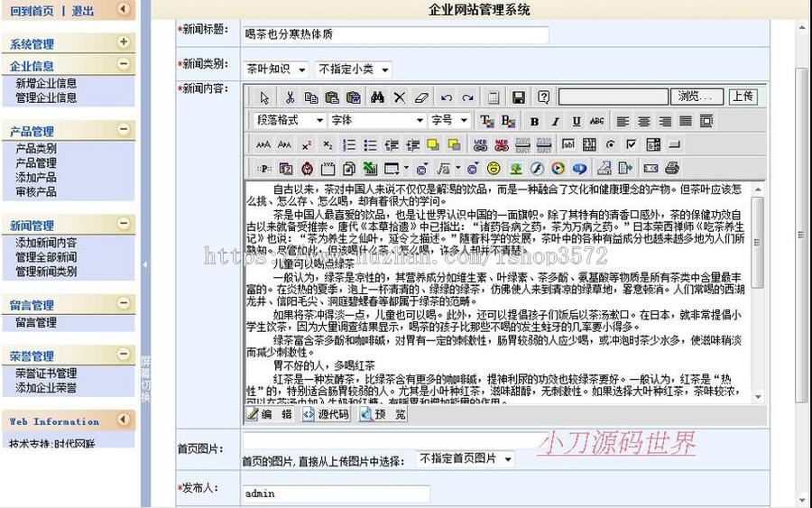Screen dimensions: 812x508
Task: Collapse the 荣誉管理 section
Action: (x=124, y=355)
